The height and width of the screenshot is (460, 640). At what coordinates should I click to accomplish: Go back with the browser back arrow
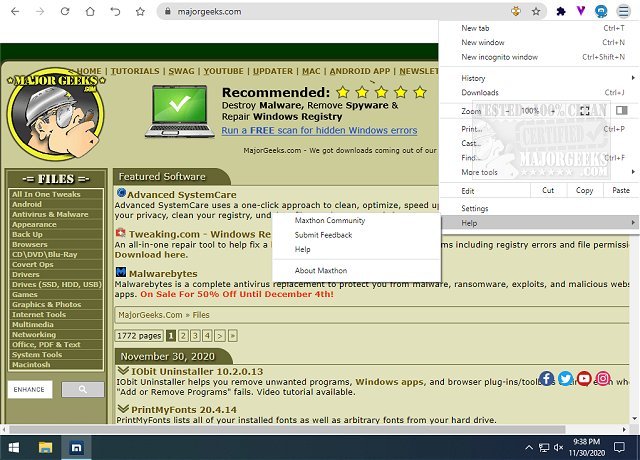(x=15, y=11)
